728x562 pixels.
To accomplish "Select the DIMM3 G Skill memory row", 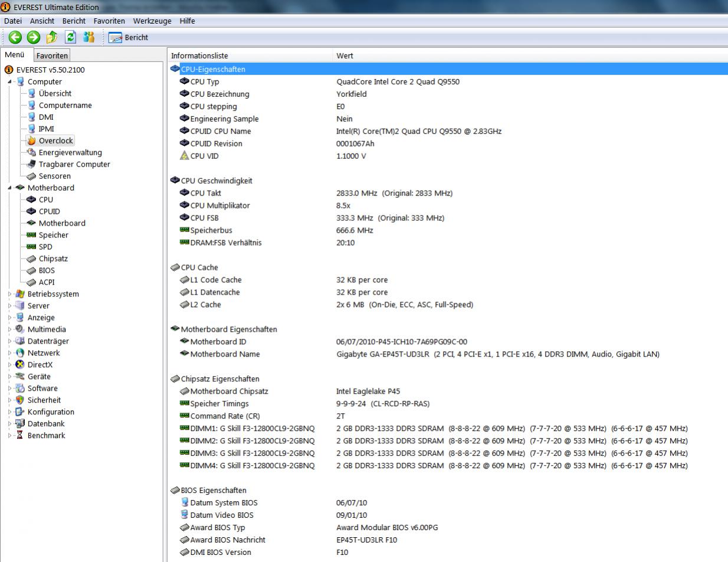I will pos(448,453).
